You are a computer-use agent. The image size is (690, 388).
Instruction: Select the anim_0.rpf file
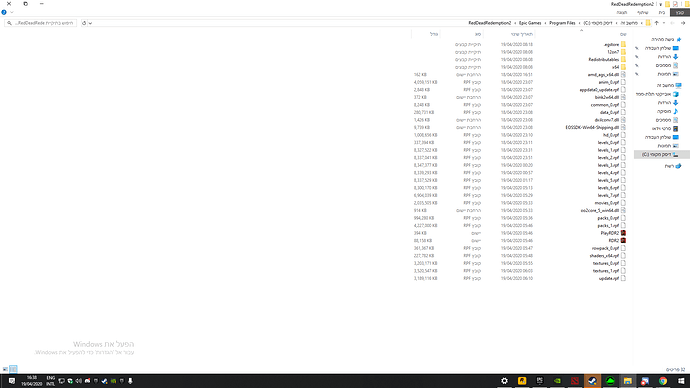click(x=612, y=82)
